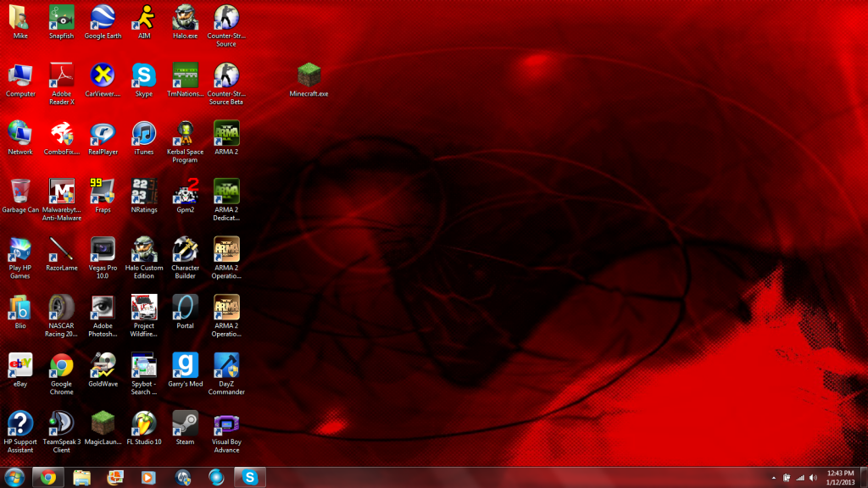Select the RazorLame desktop shortcut
The height and width of the screenshot is (488, 868).
61,254
